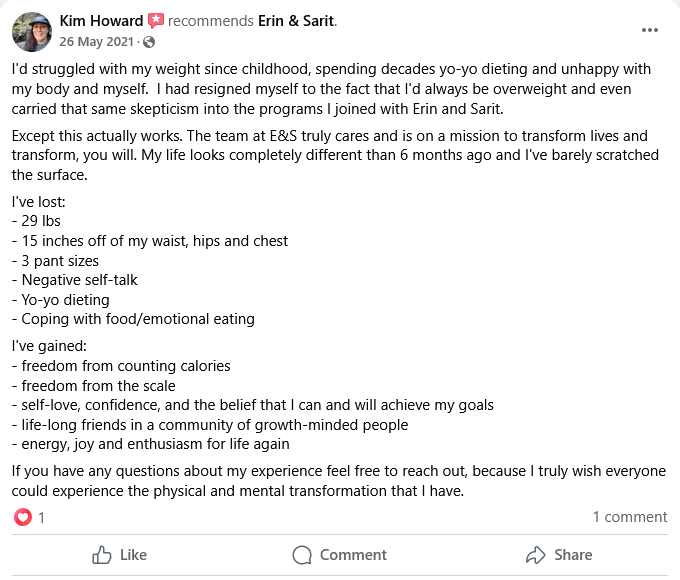
Task: Open Kim Howard's profile picture
Action: (32, 32)
